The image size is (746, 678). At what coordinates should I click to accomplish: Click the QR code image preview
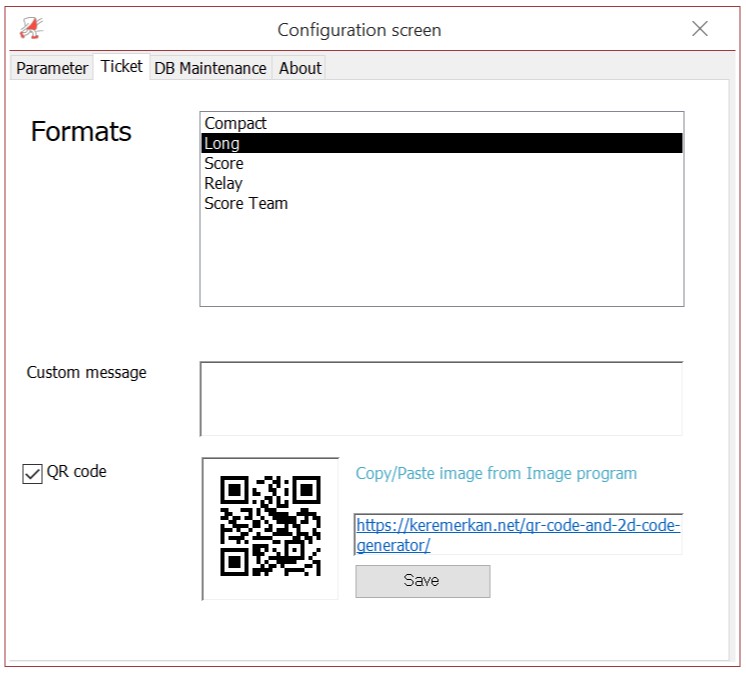(270, 529)
